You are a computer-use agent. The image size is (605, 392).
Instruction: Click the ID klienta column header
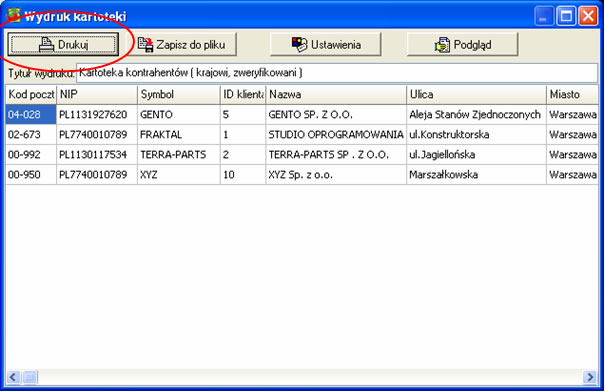point(243,95)
